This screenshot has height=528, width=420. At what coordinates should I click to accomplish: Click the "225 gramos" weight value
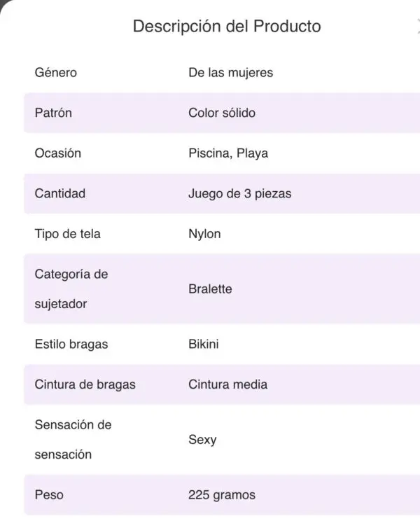pos(222,495)
